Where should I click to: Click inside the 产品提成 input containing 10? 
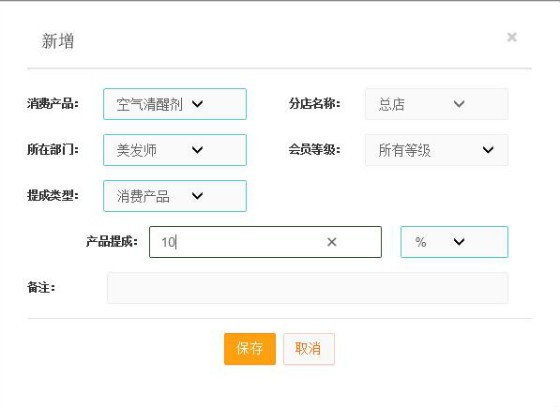(x=265, y=242)
